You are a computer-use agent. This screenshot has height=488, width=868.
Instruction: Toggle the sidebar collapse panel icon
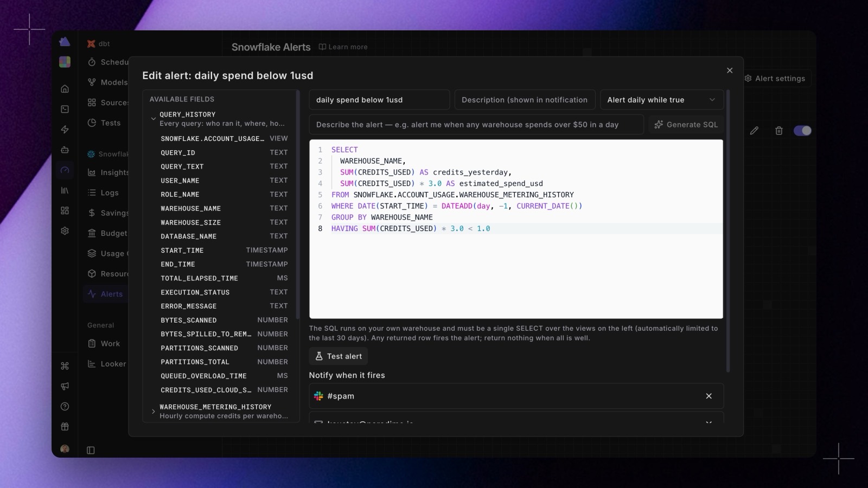coord(91,450)
